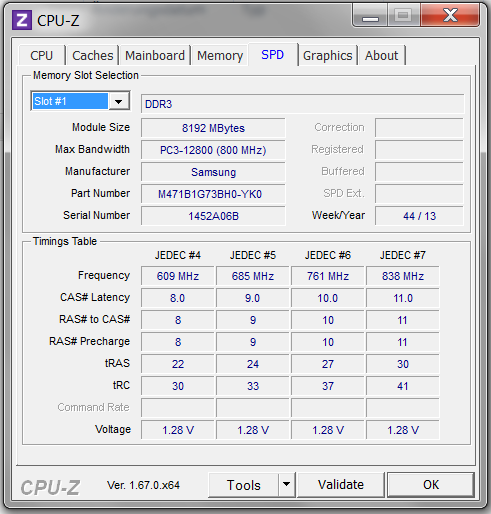491x514 pixels.
Task: View the About tab
Action: pos(382,55)
